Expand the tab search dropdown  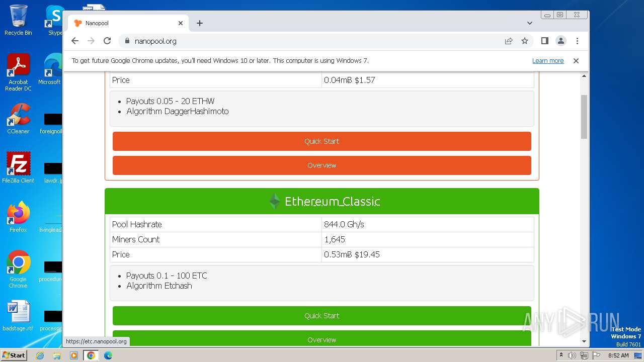(x=530, y=23)
